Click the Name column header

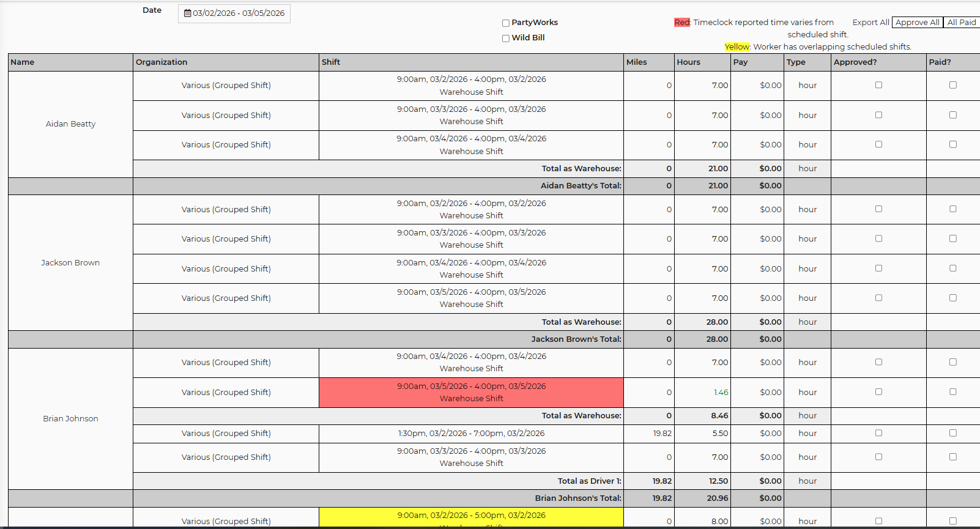click(x=23, y=62)
